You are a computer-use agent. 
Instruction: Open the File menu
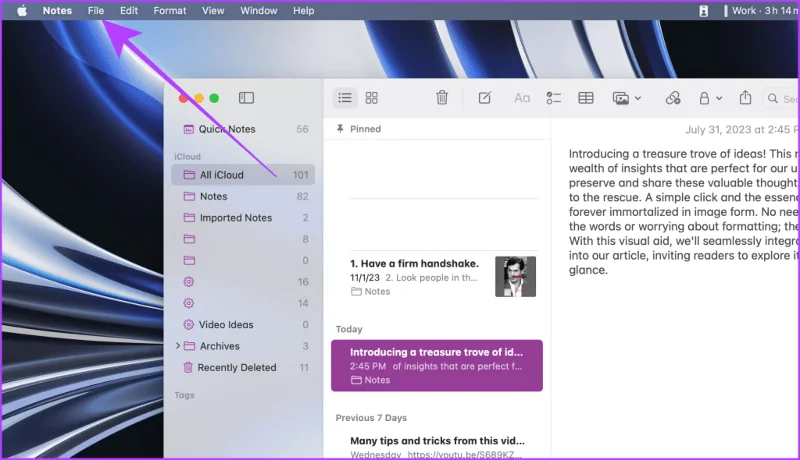[x=95, y=10]
